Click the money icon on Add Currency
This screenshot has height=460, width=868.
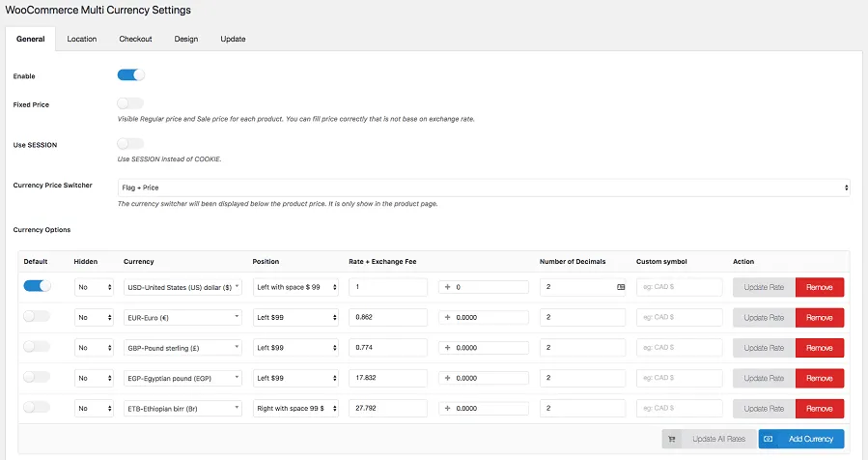768,439
